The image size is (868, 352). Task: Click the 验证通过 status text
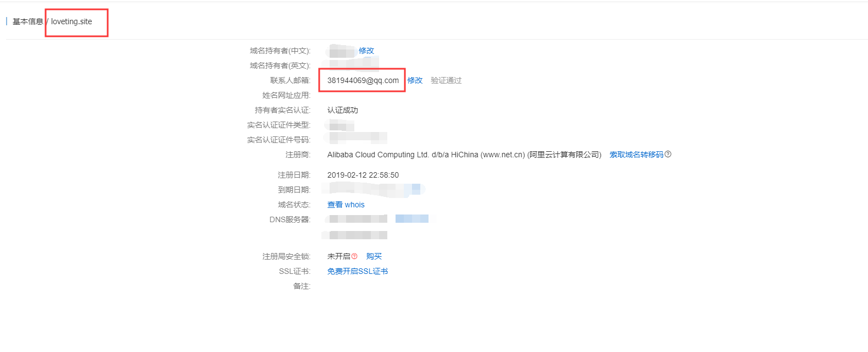[446, 80]
